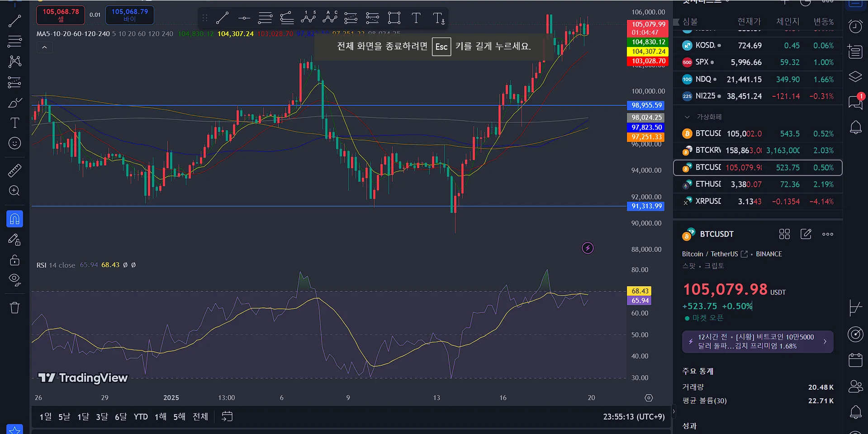
Task: Collapse the 가상화폐 watchlist section
Action: pyautogui.click(x=688, y=117)
